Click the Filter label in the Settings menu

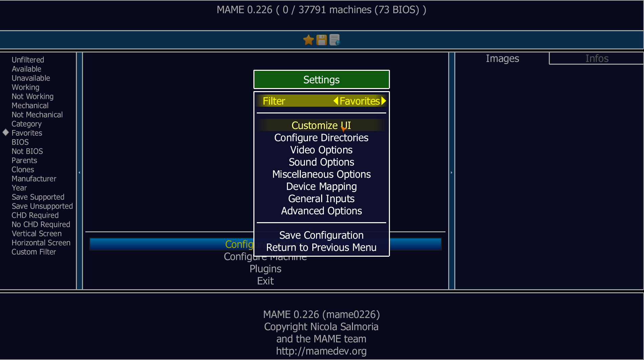click(x=274, y=101)
